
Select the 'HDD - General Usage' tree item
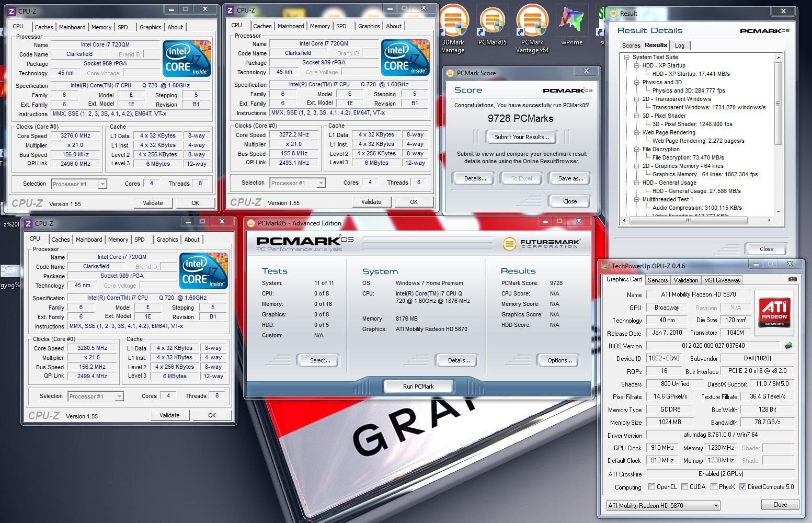coord(669,183)
